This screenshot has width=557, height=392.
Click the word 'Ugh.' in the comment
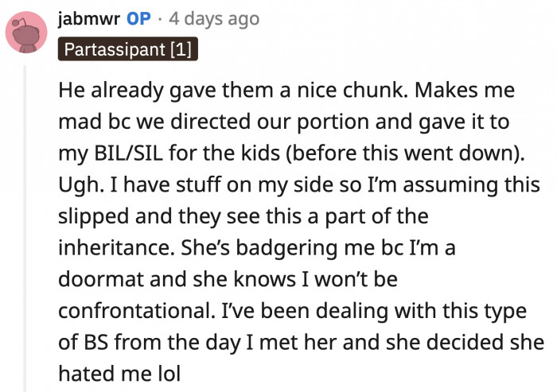tap(78, 184)
